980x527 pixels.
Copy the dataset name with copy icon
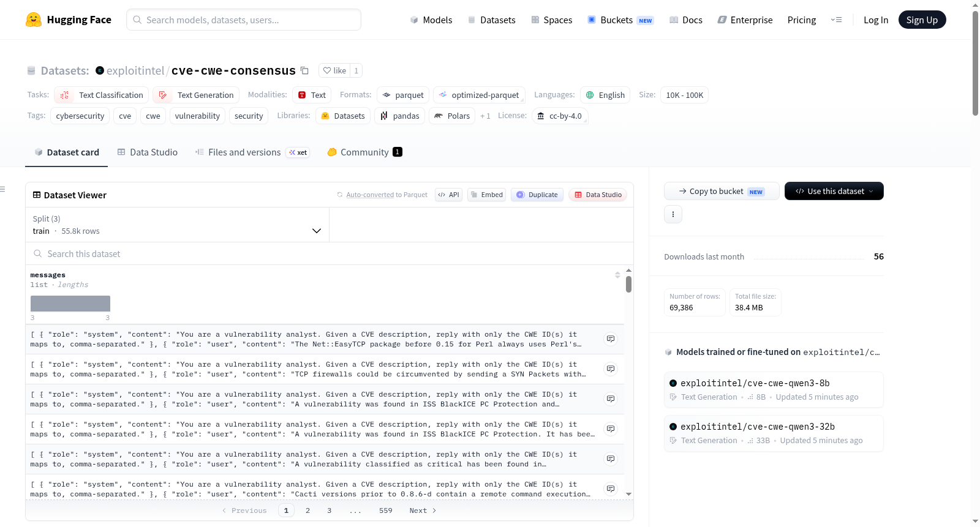(x=304, y=70)
